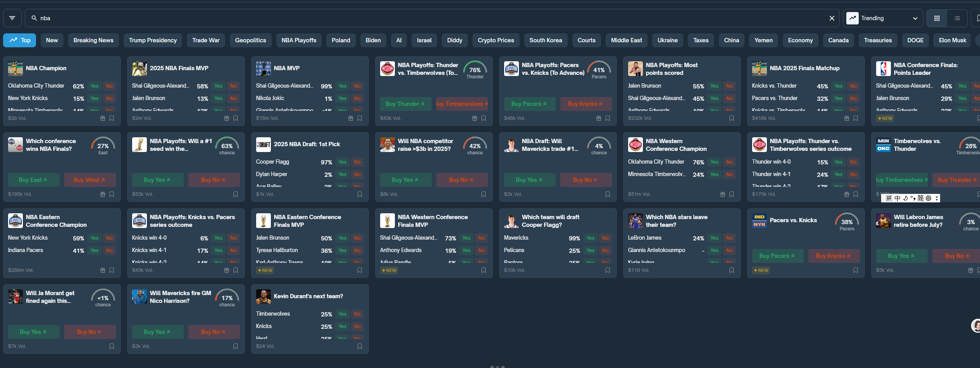Clear the 'nba' search text with the X
Screen dimensions: 980x368
[x=832, y=18]
